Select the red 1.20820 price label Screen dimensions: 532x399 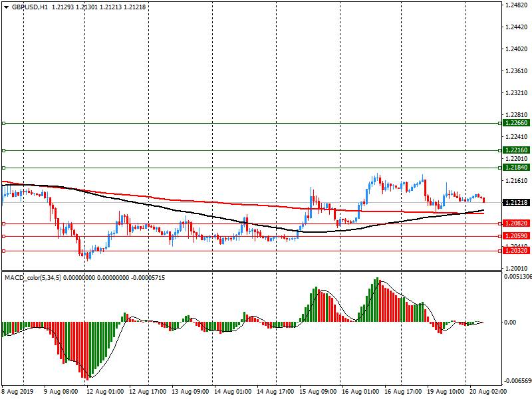517,223
